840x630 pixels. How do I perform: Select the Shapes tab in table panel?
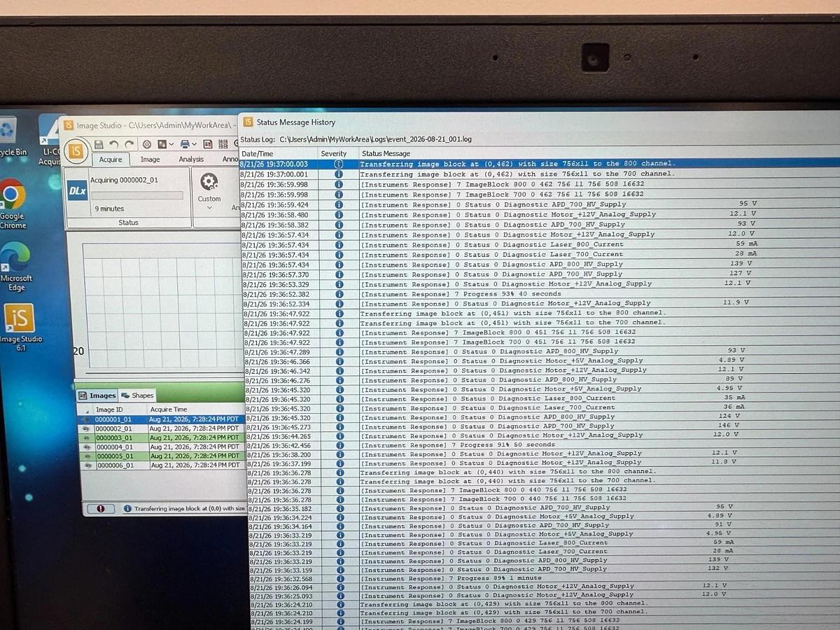(137, 395)
